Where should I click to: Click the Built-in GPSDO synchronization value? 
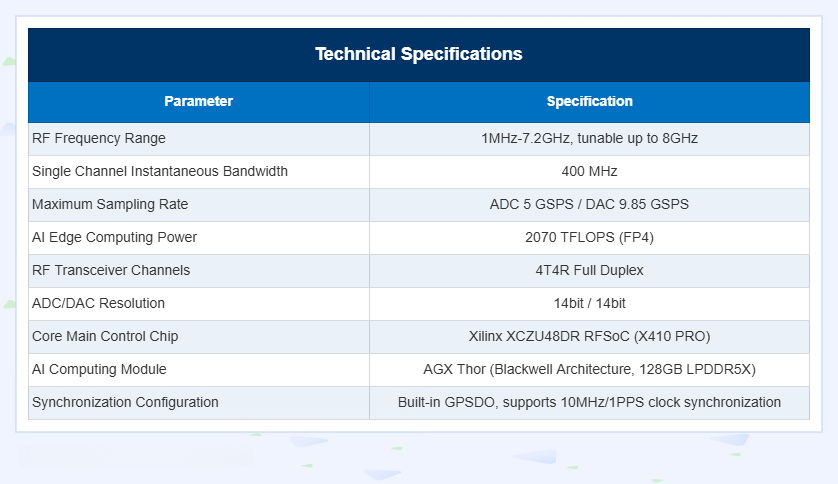(x=589, y=402)
